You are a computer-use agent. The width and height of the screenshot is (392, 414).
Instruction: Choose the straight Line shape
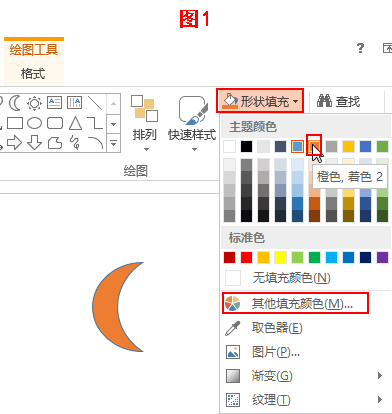(x=95, y=103)
